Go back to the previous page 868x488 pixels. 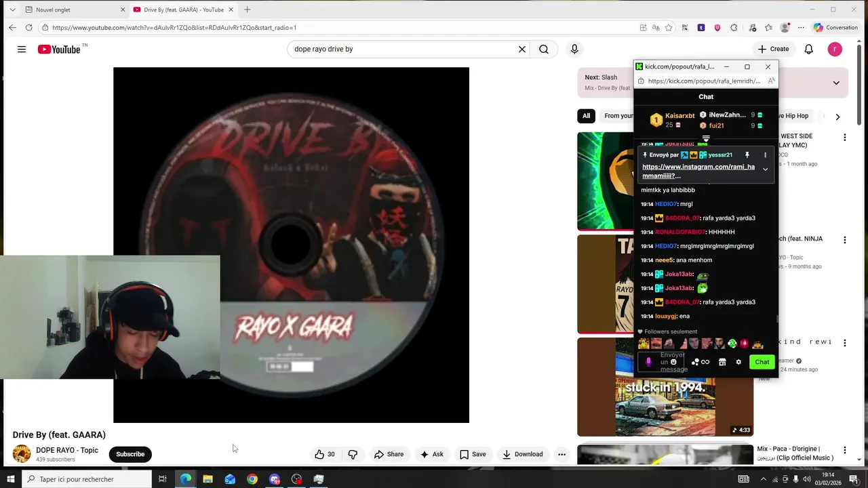point(12,28)
